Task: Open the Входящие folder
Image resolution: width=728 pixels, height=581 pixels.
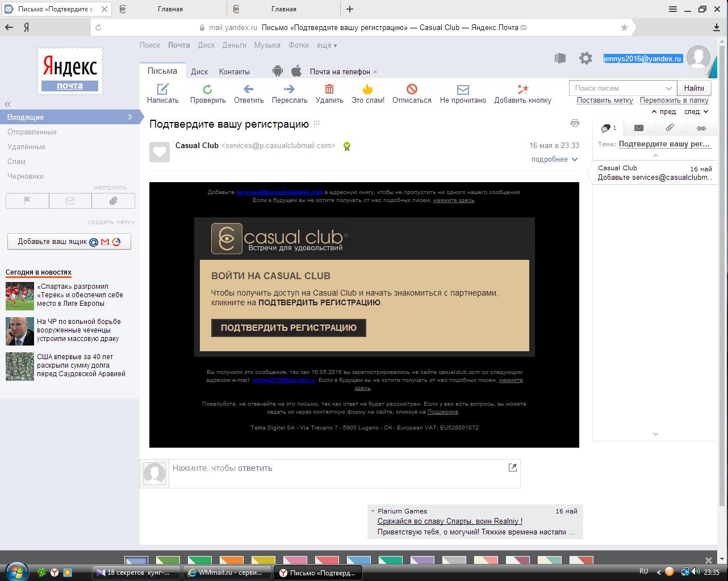Action: 70,117
